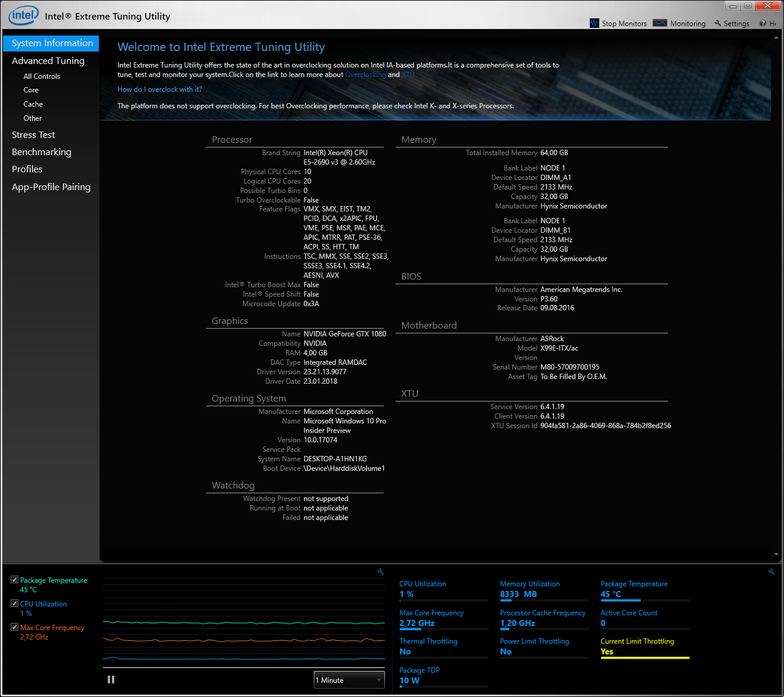784x697 pixels.
Task: Click the Intel logo
Action: [24, 15]
